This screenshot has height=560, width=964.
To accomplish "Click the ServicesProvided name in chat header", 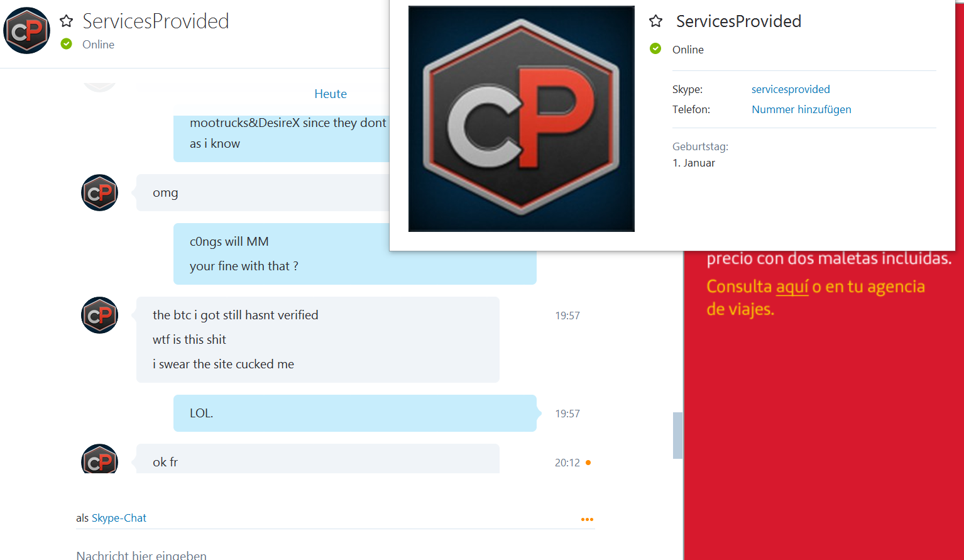I will pos(156,21).
